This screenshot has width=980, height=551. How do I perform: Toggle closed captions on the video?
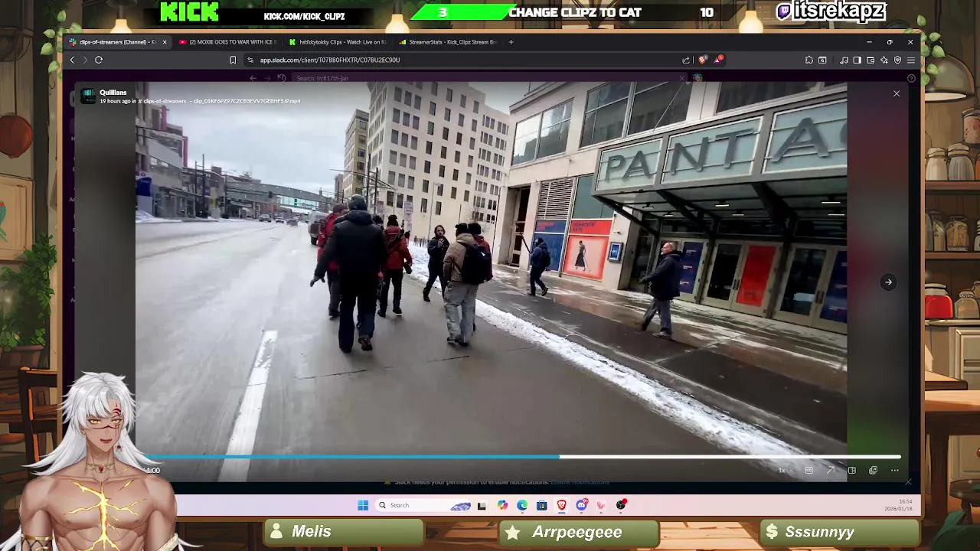809,471
